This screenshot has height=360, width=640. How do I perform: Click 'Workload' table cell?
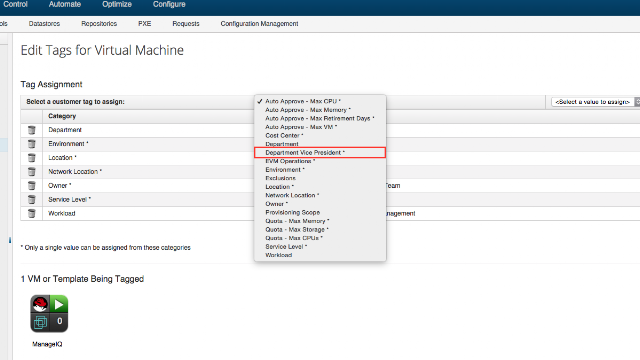coord(62,213)
